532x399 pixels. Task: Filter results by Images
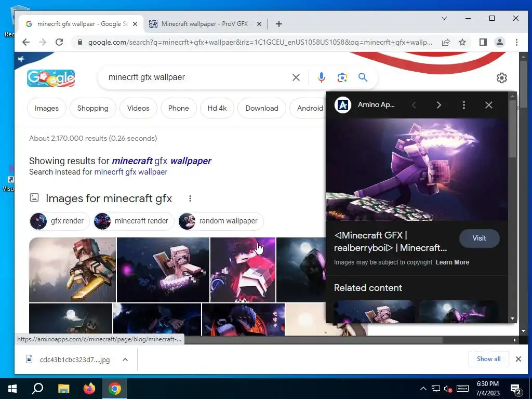tap(46, 108)
